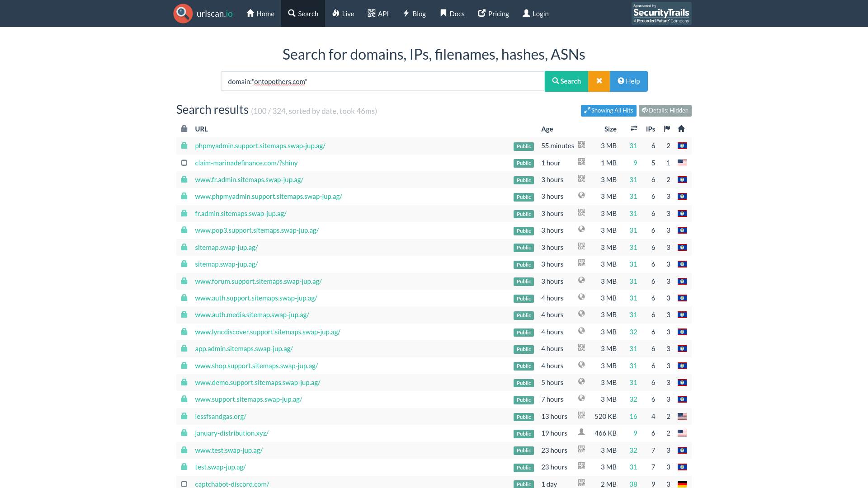Click the clear search X button
This screenshot has width=868, height=488.
tap(599, 80)
